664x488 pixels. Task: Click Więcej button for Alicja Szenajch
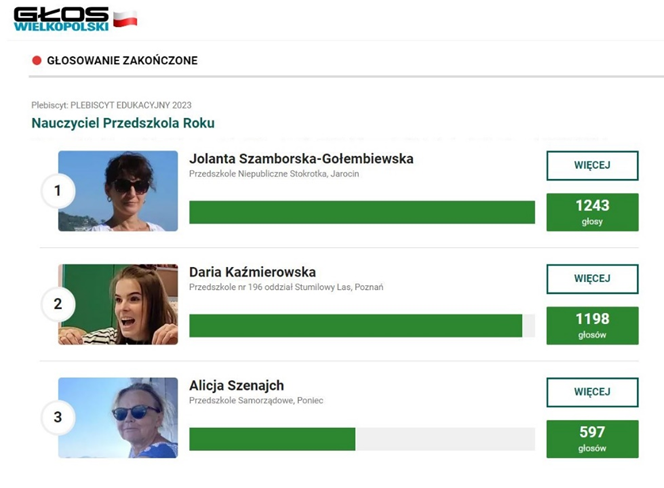tap(592, 392)
